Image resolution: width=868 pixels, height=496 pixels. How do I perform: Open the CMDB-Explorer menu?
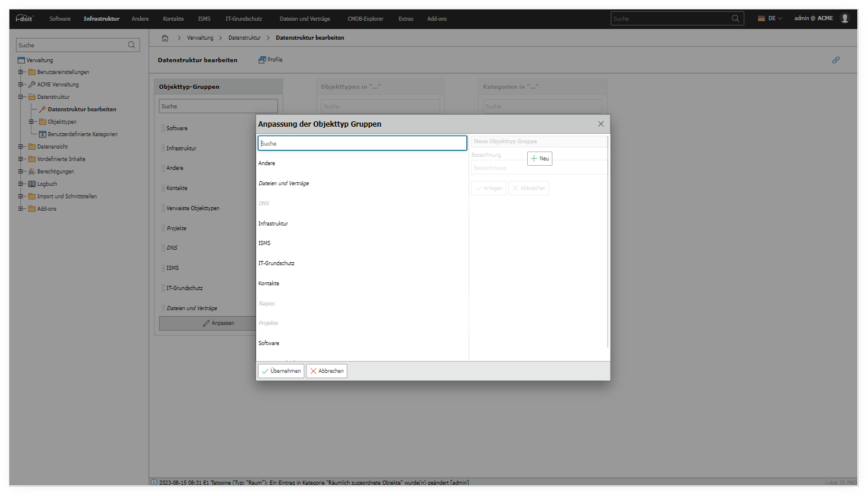pyautogui.click(x=365, y=19)
